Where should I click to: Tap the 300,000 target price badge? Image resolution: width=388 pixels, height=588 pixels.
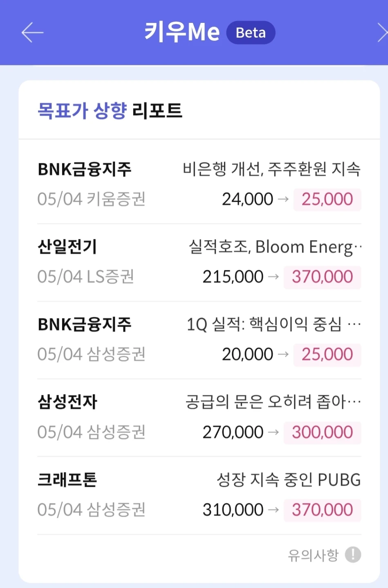(x=322, y=432)
